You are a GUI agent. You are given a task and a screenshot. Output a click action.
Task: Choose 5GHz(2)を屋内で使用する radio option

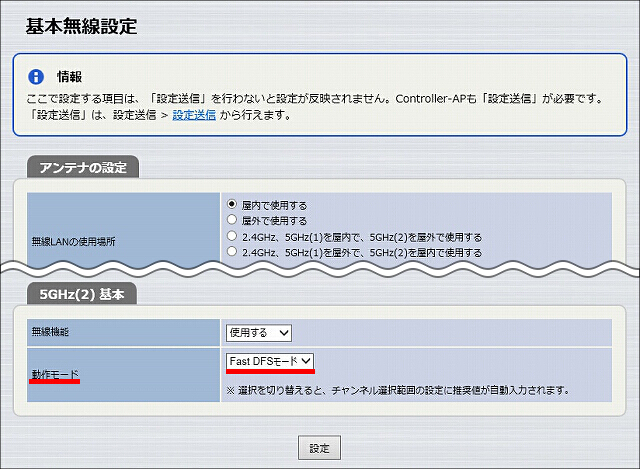pos(232,251)
